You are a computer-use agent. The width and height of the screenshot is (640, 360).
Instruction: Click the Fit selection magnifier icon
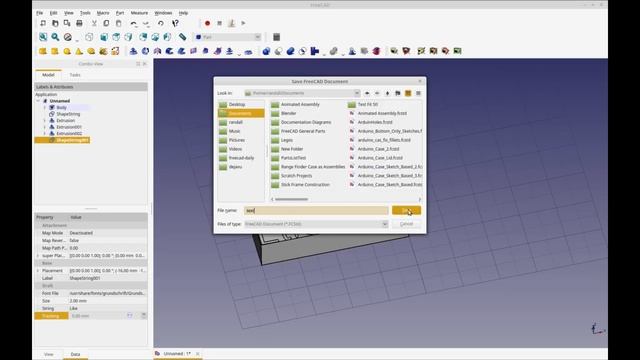pyautogui.click(x=55, y=37)
